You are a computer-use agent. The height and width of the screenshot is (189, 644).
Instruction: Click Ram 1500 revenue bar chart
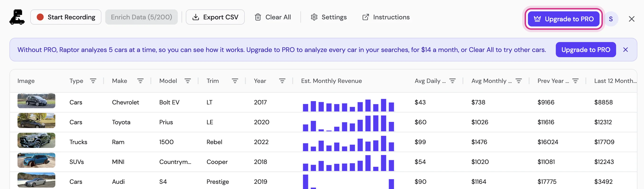(348, 143)
